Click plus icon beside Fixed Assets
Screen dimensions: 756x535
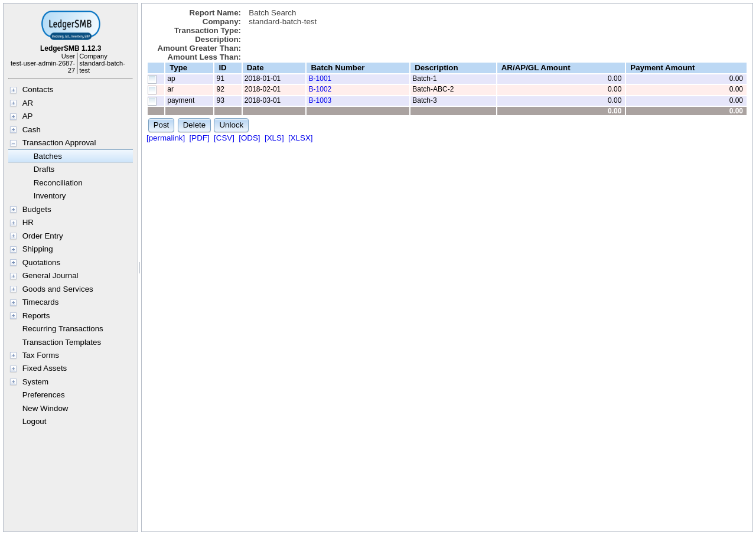tap(13, 369)
